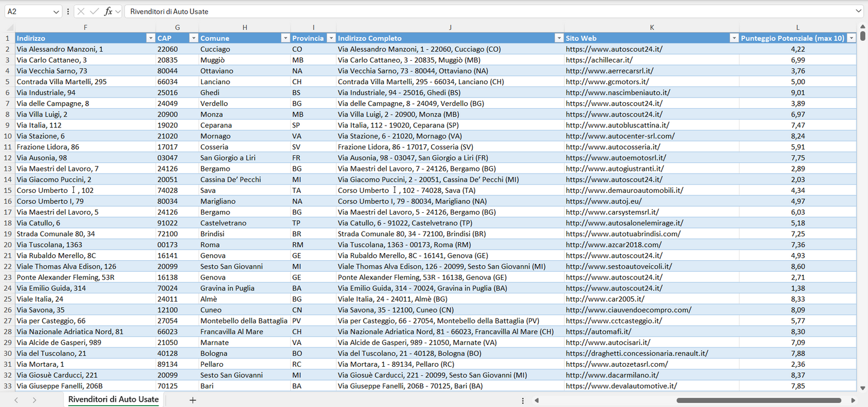The height and width of the screenshot is (407, 868).
Task: Open the Sito Web filter dropdown
Action: click(x=733, y=38)
